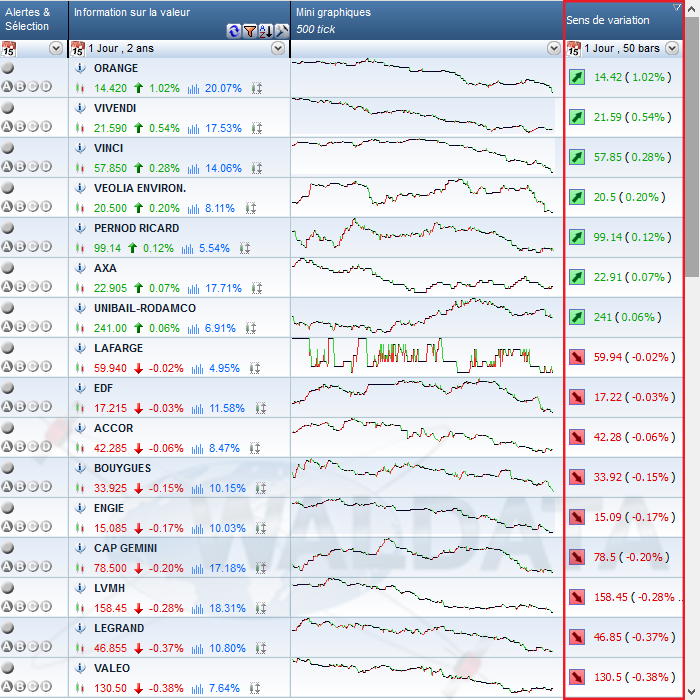Open Alertes & Sélection period dropdown arrow
Viewport: 700px width, 700px height.
[x=56, y=48]
